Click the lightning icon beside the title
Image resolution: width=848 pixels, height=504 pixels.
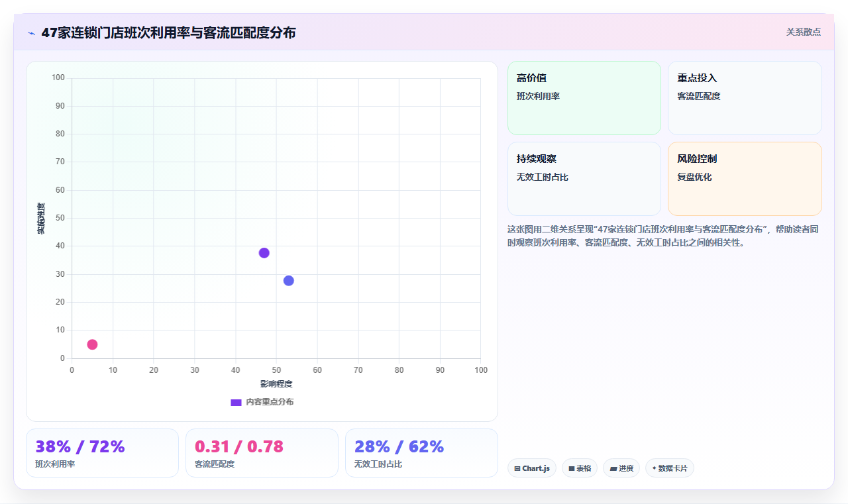coord(31,32)
